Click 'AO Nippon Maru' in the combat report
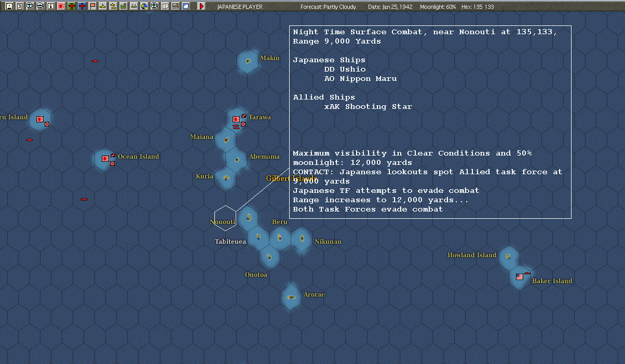The width and height of the screenshot is (625, 364). (x=360, y=79)
